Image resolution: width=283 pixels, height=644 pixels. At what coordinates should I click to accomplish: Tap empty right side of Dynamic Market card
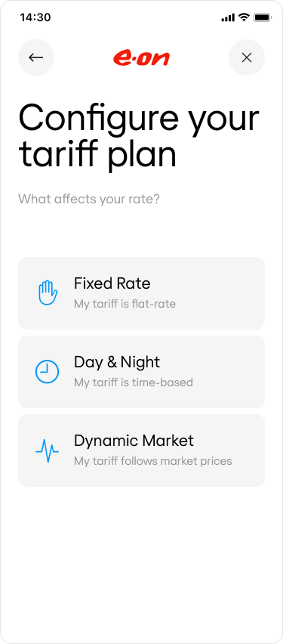(x=248, y=450)
